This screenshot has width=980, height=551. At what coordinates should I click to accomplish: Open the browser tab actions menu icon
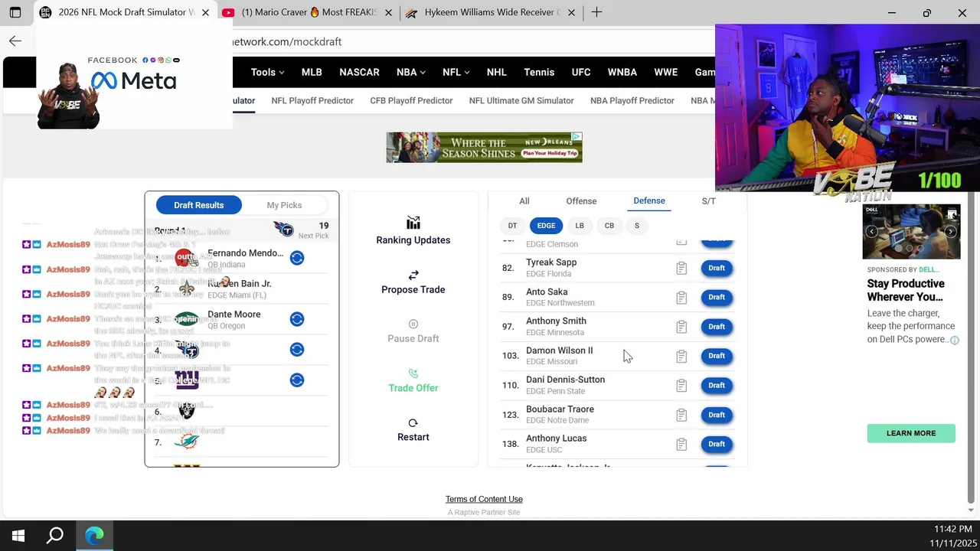pyautogui.click(x=15, y=12)
